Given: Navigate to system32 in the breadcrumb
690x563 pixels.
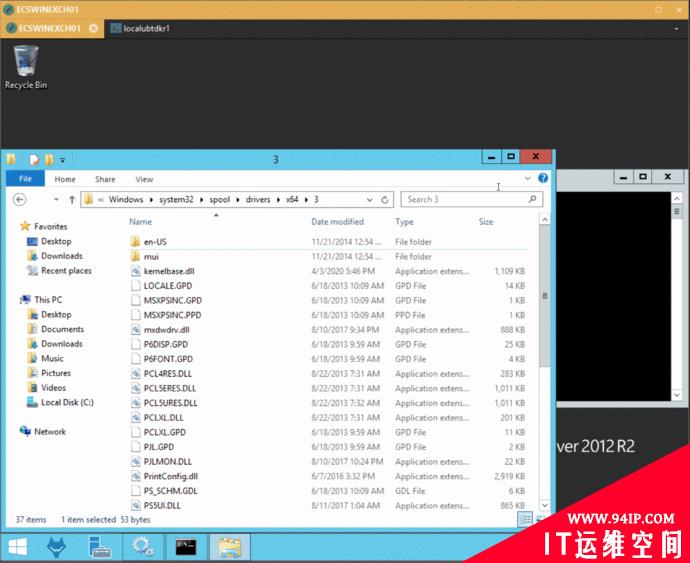Looking at the screenshot, I should [176, 200].
